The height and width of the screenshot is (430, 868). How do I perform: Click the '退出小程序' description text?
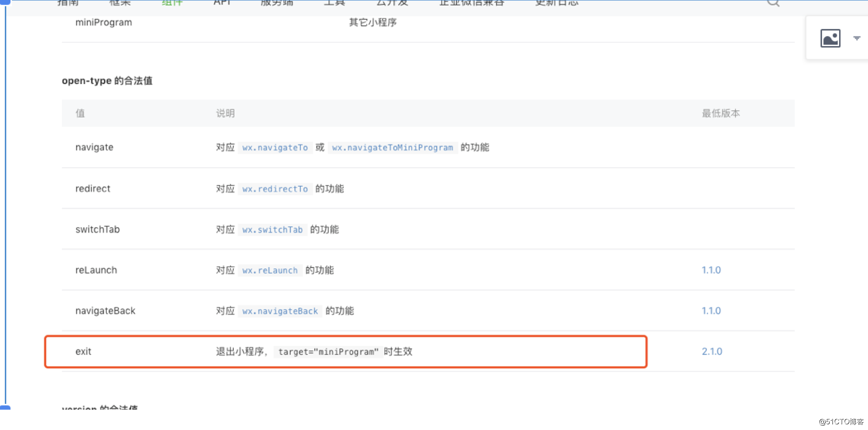point(240,351)
